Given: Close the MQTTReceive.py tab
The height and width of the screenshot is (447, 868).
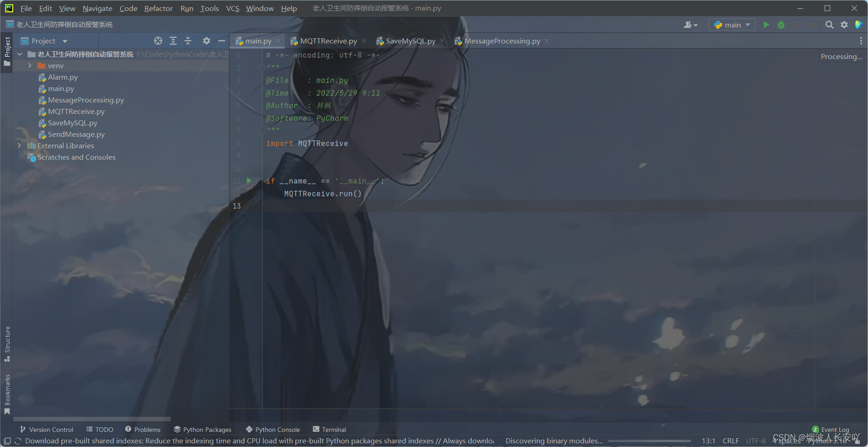Looking at the screenshot, I should point(364,41).
